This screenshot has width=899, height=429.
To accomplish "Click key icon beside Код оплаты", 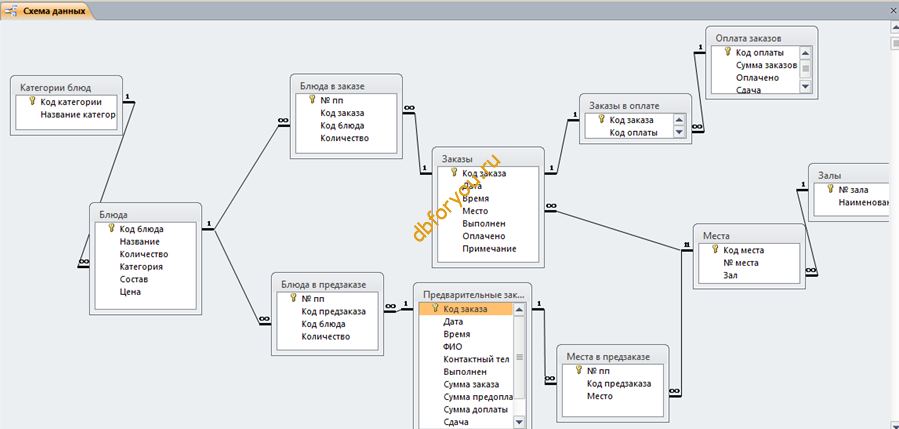I will tap(728, 52).
